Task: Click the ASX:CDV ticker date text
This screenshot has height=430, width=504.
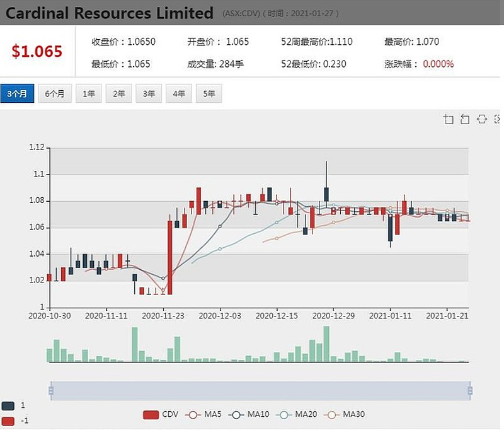Action: tap(280, 14)
